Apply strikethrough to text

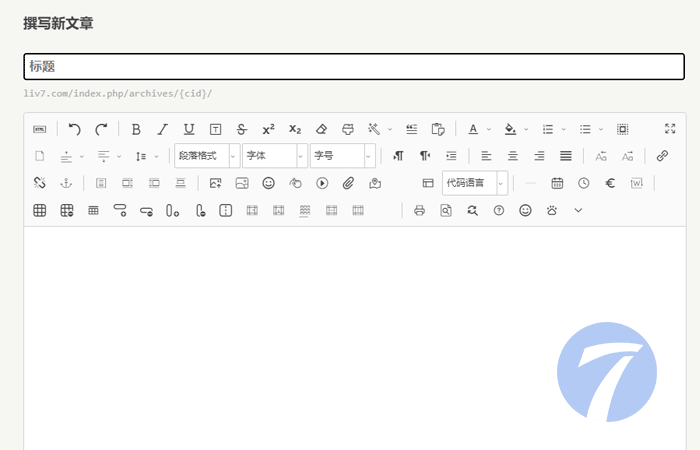pyautogui.click(x=241, y=129)
